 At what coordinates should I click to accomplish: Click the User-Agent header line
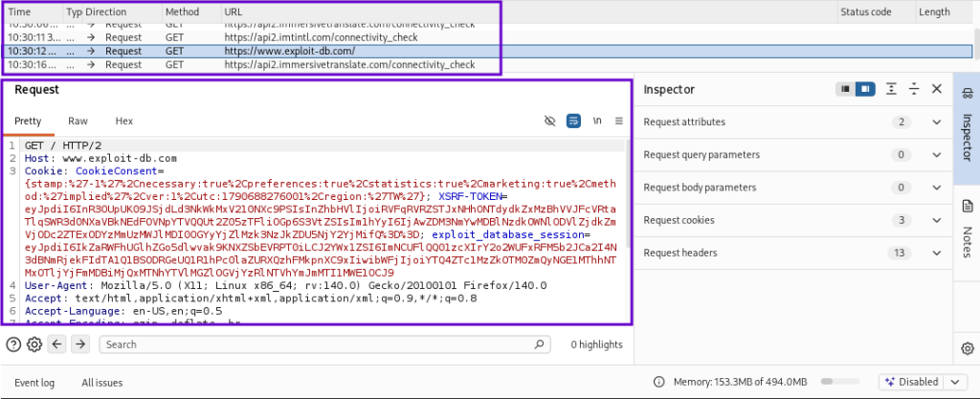285,286
